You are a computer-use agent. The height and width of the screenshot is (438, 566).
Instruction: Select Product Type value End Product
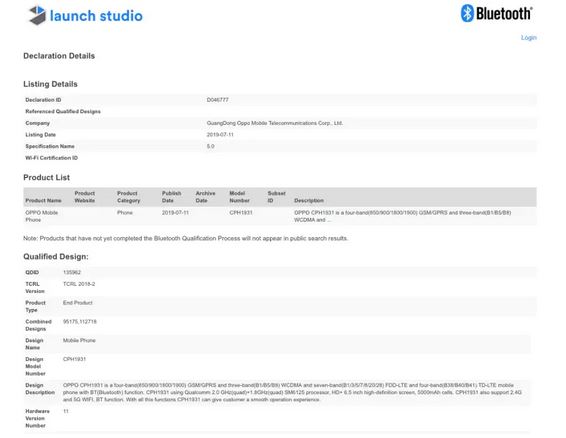point(78,303)
